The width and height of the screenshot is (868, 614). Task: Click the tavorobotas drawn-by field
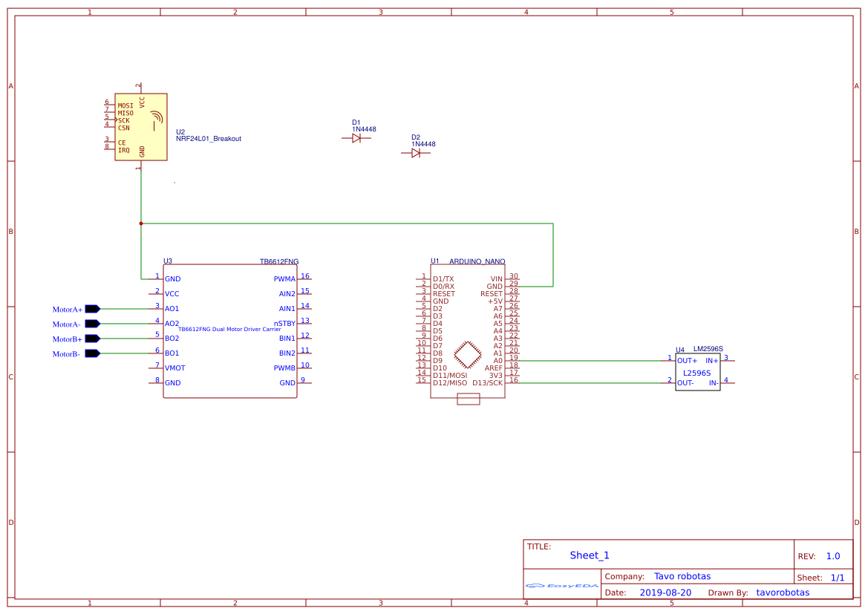point(783,592)
